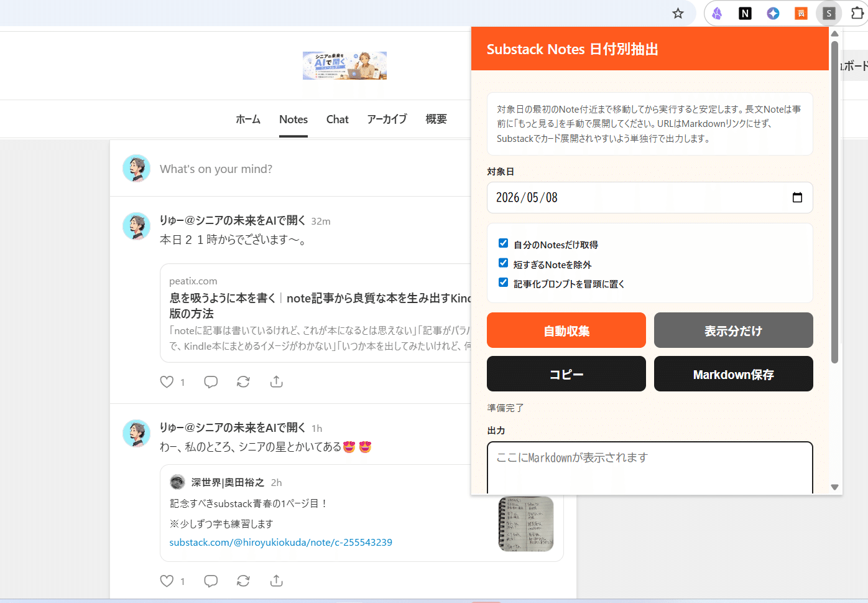868x603 pixels.
Task: Click the active S extension icon
Action: tap(829, 13)
